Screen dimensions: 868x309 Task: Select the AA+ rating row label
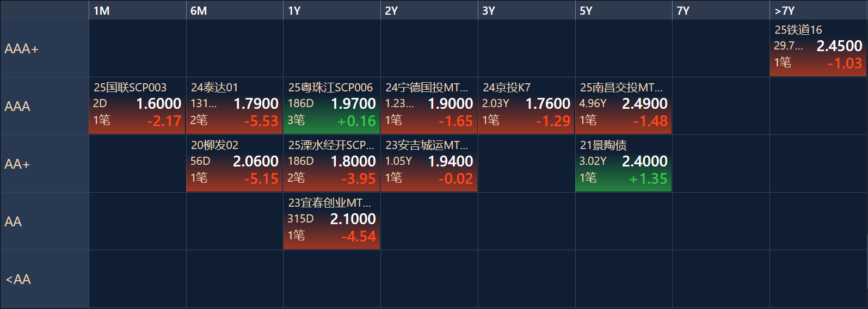click(x=44, y=164)
